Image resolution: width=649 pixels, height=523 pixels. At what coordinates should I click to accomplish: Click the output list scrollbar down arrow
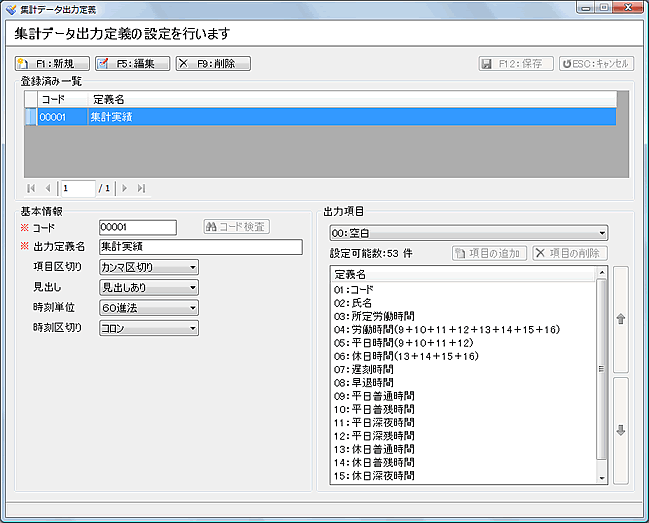(601, 478)
